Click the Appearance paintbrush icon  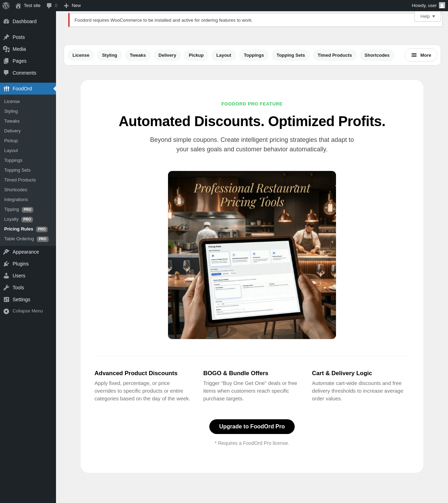point(6,252)
